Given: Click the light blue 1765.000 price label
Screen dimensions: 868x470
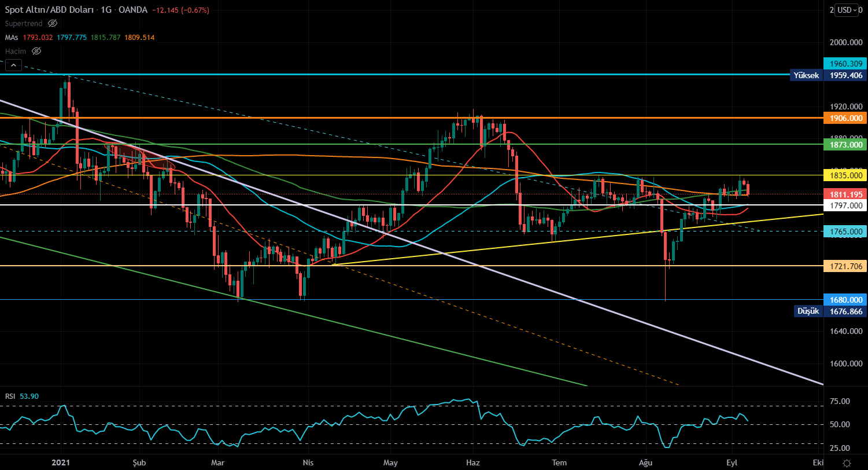Looking at the screenshot, I should tap(845, 231).
